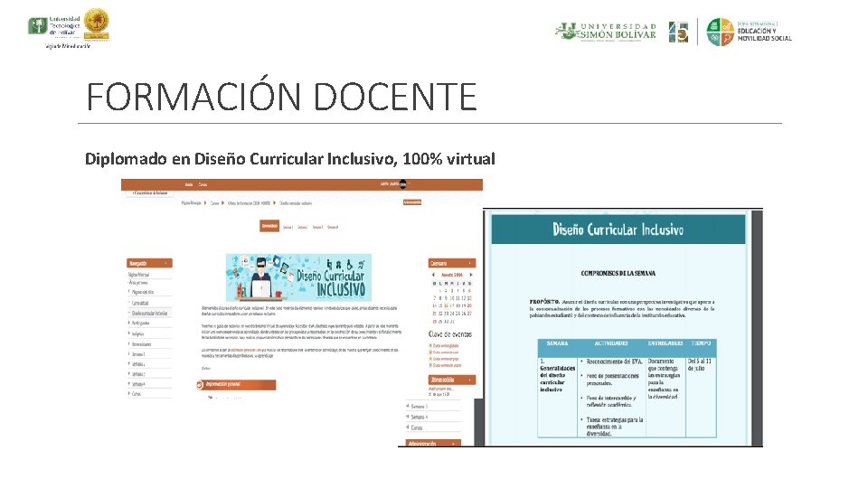Collapse the Últimas noticias block

(469, 380)
